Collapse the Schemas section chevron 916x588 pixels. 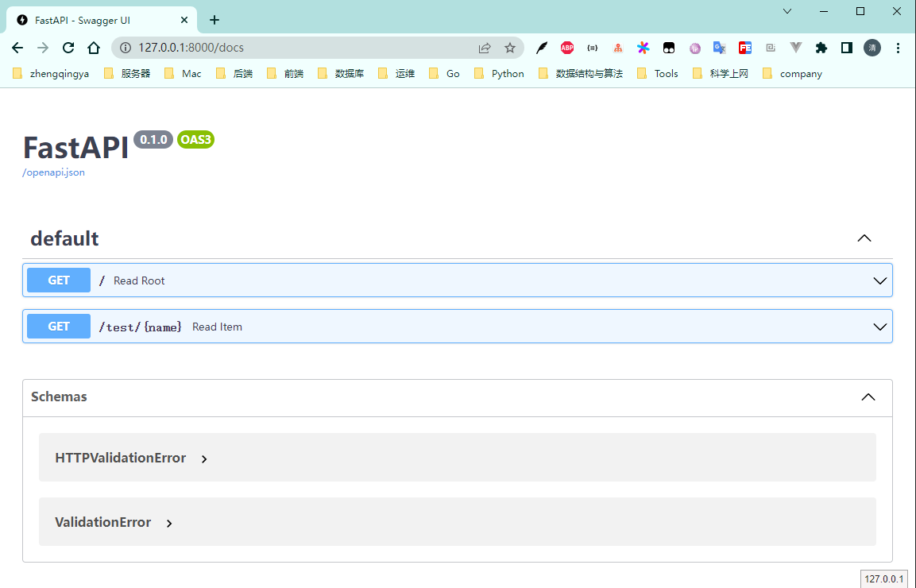pyautogui.click(x=868, y=397)
